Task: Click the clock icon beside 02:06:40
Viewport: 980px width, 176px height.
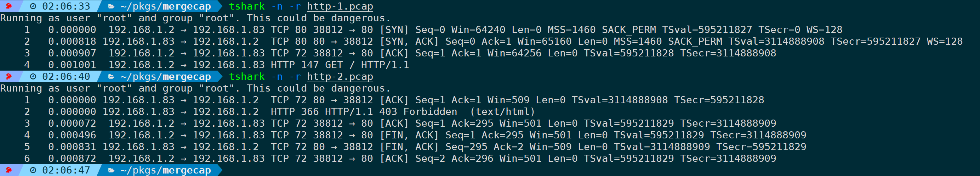Action: [x=34, y=77]
